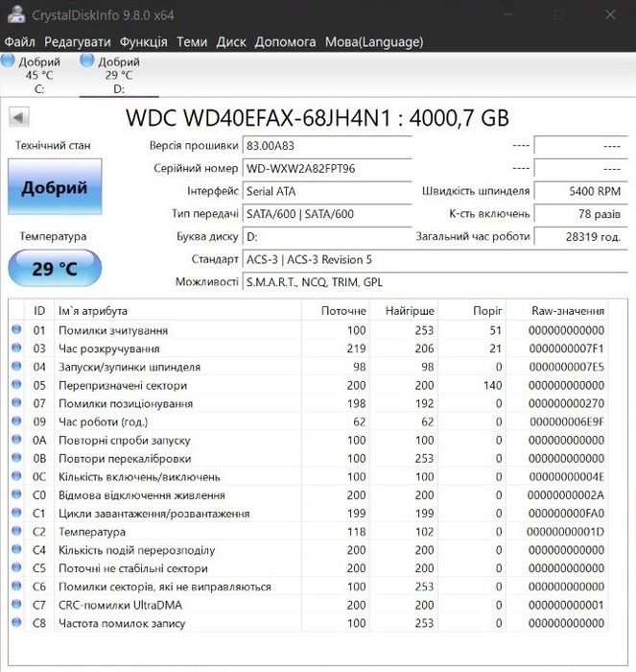Click the status dot of attribute 0C
The image size is (636, 672).
coord(16,476)
